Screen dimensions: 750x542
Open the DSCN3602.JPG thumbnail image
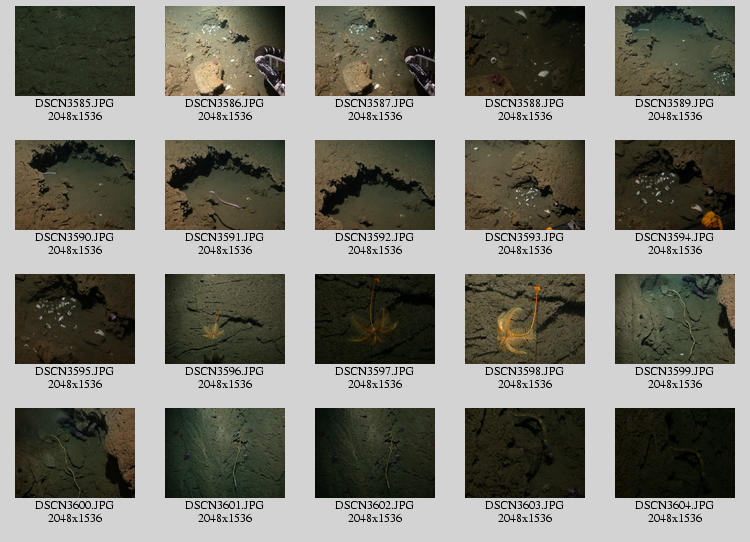[x=375, y=453]
